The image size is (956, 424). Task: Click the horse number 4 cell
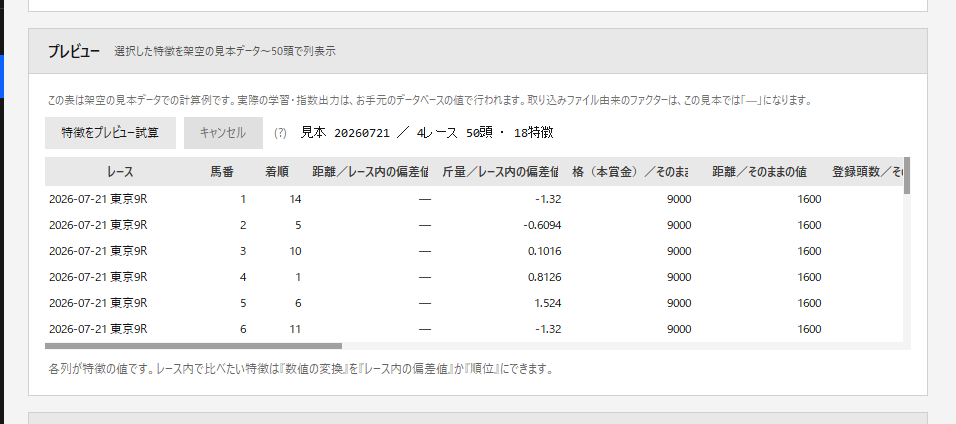pyautogui.click(x=243, y=277)
